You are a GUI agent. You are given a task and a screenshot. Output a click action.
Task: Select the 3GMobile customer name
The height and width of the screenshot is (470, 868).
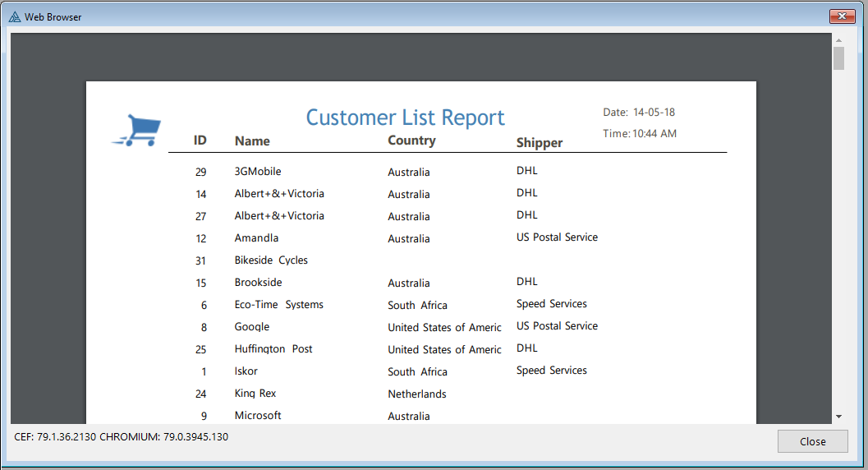pyautogui.click(x=258, y=172)
